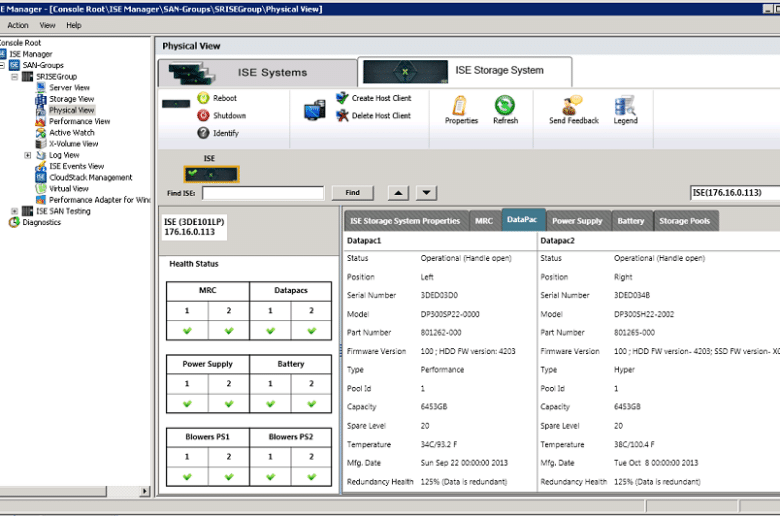Image resolution: width=780 pixels, height=516 pixels.
Task: Click ISE (3DE101LP) 176.16.0.113 label
Action: point(194,227)
